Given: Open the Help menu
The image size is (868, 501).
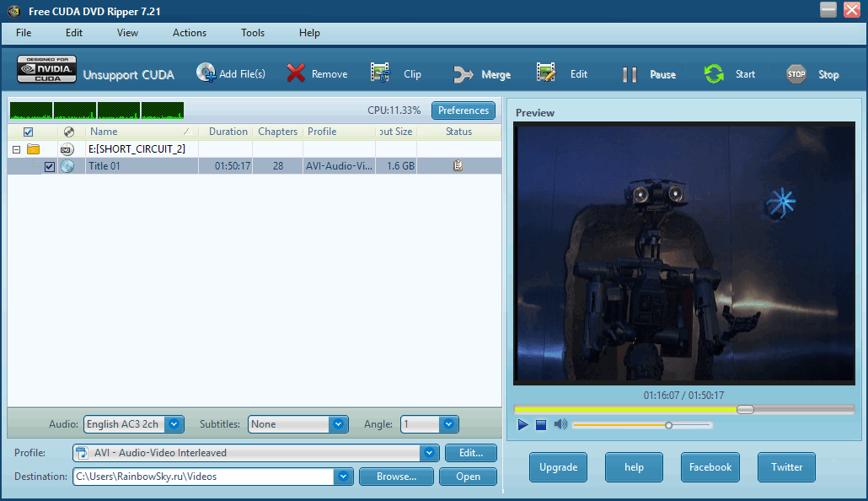Looking at the screenshot, I should pos(309,33).
